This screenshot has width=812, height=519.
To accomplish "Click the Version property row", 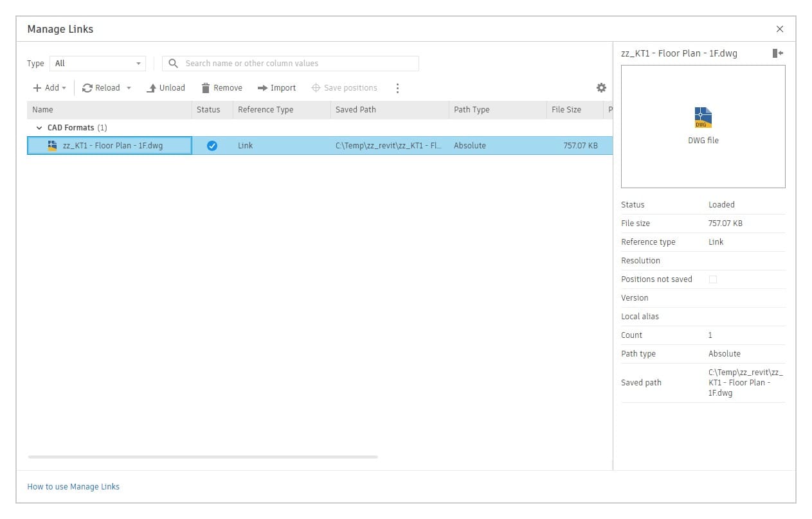I will pyautogui.click(x=703, y=298).
